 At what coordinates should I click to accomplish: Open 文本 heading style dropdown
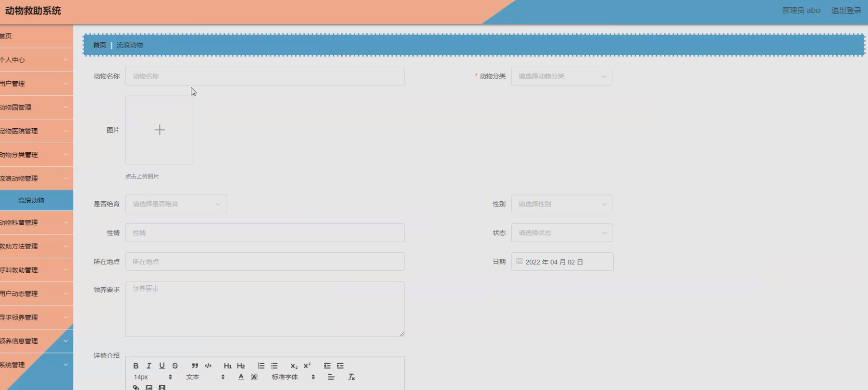coord(205,377)
